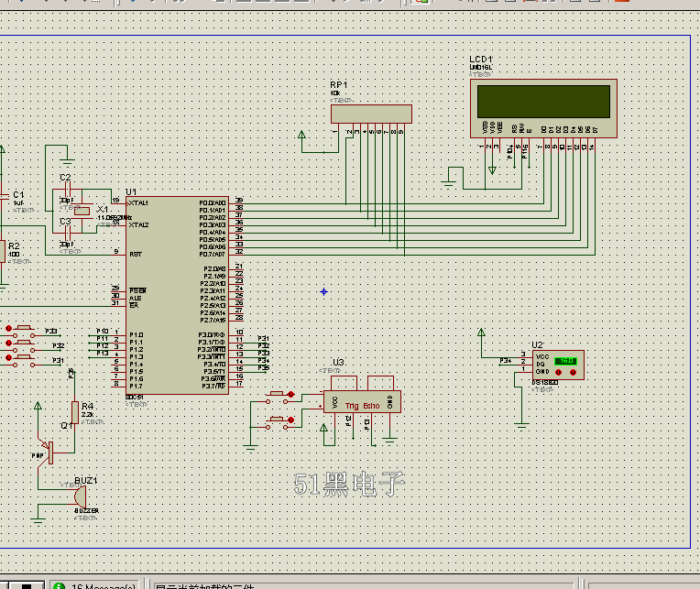Push the P33 switch actuator
The image size is (700, 589).
[x=24, y=328]
